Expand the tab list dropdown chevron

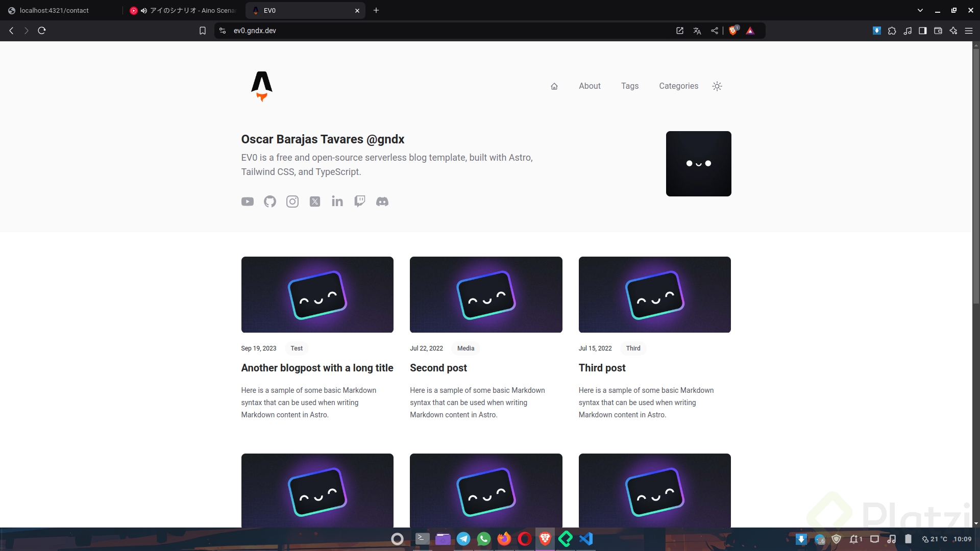pos(920,10)
